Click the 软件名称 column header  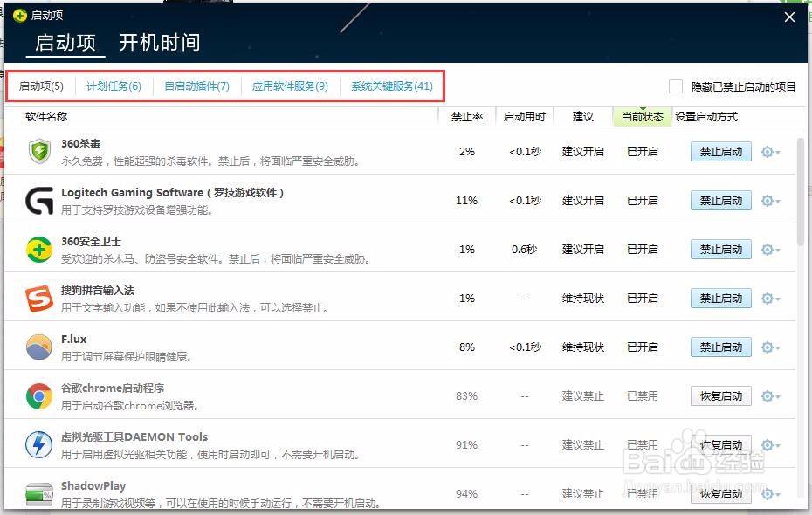46,117
